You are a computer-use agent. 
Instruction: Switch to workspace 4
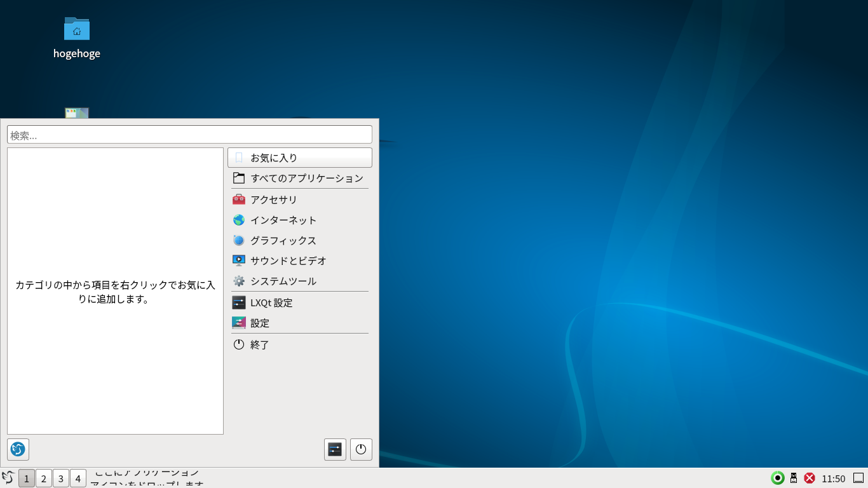click(x=78, y=478)
